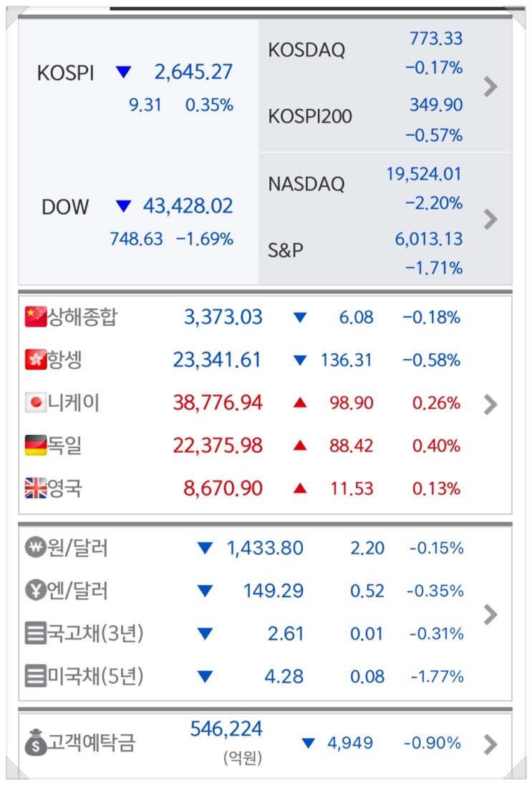Click the Japan flag icon by 니케이

(35, 403)
